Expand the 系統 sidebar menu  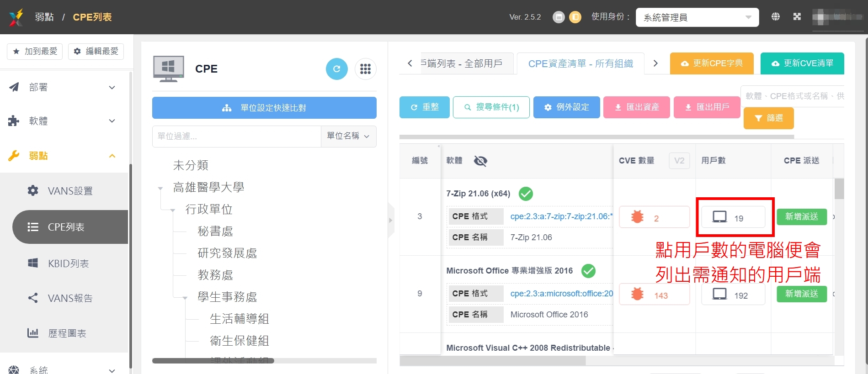(64, 369)
